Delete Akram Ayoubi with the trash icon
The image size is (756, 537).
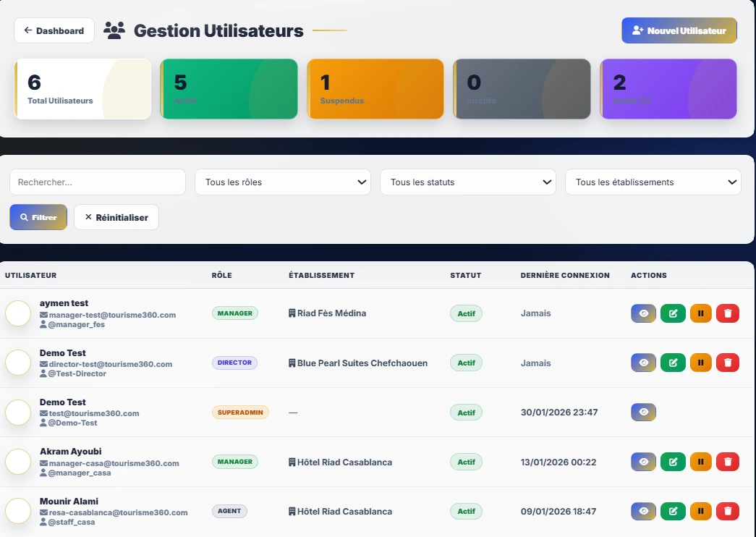727,461
